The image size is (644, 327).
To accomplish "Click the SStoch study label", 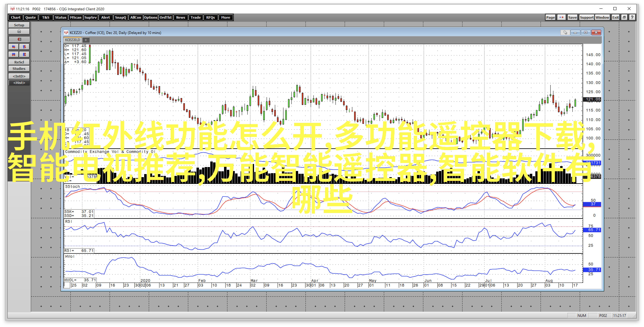I will click(73, 186).
